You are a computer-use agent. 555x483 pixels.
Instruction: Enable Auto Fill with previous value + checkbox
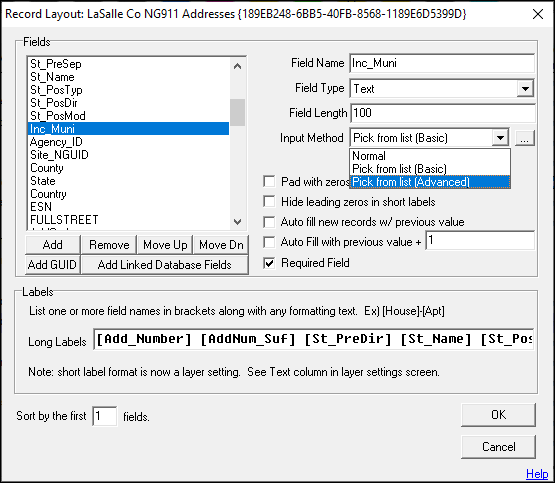click(269, 242)
